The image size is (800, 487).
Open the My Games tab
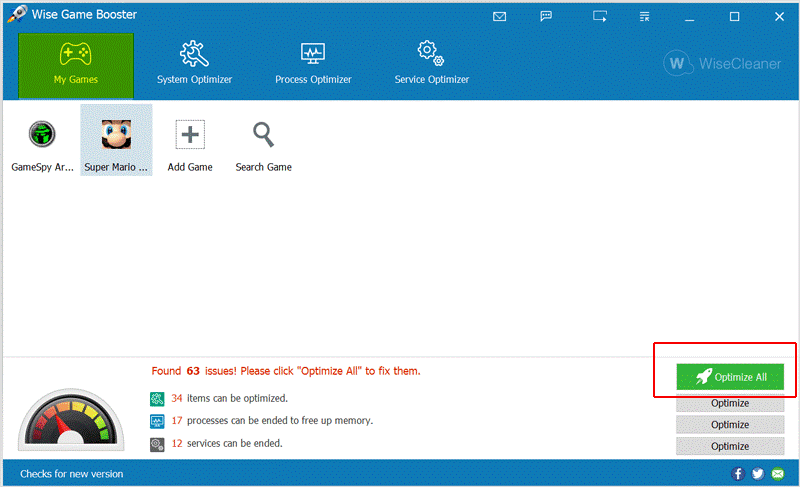[76, 66]
